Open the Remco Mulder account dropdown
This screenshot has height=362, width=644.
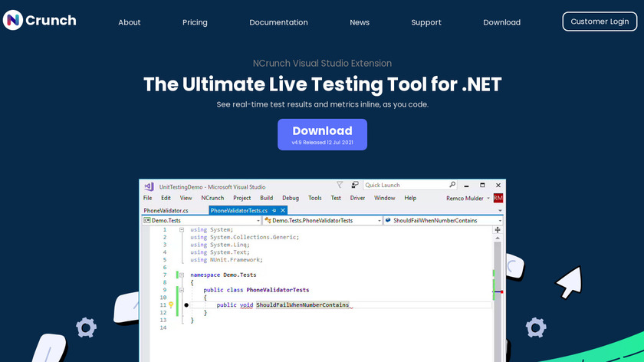[x=468, y=199]
